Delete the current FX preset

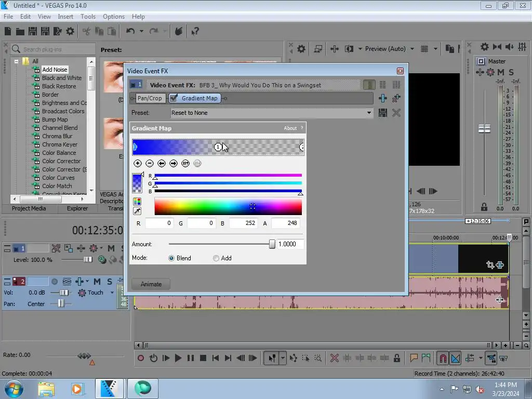[396, 113]
